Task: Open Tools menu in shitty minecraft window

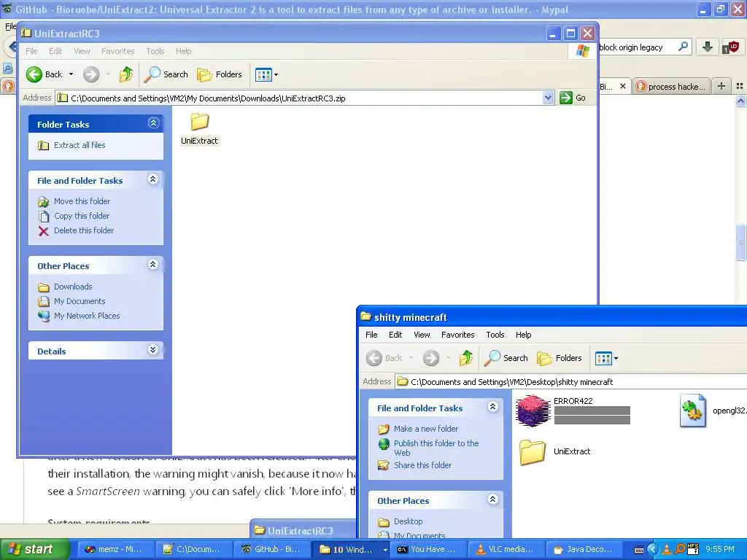Action: 495,335
